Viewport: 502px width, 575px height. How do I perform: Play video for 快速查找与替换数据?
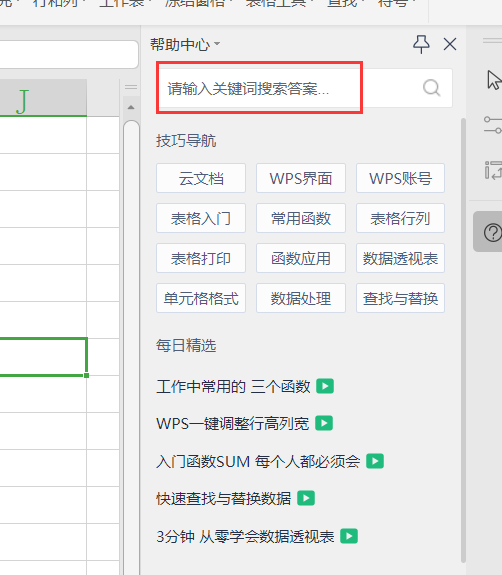(306, 498)
